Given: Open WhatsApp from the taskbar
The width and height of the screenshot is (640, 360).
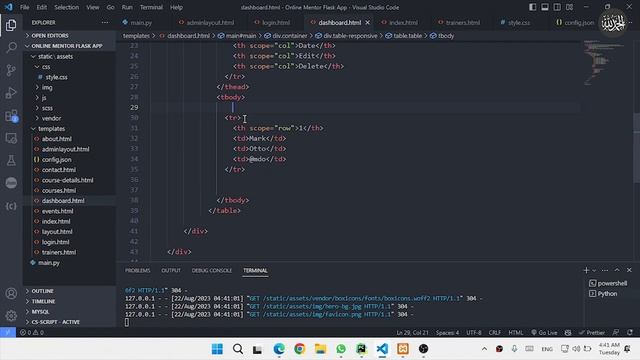Looking at the screenshot, I should pyautogui.click(x=341, y=349).
